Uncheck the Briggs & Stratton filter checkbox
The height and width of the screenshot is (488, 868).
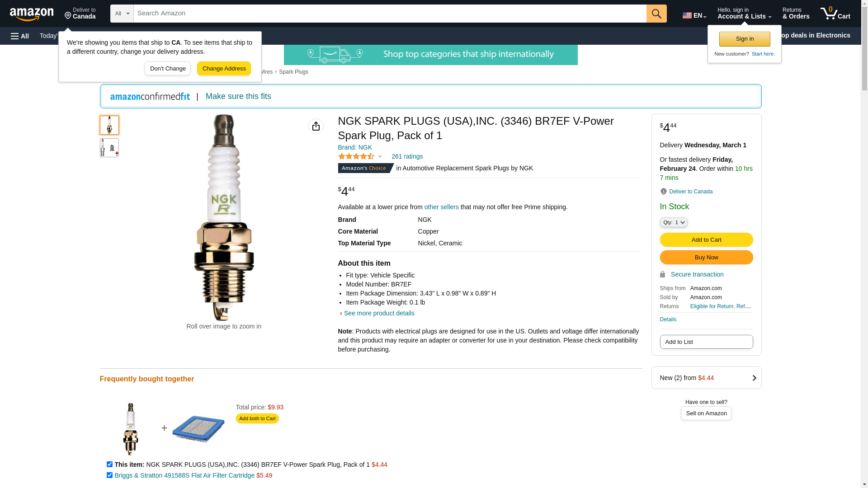click(x=109, y=475)
